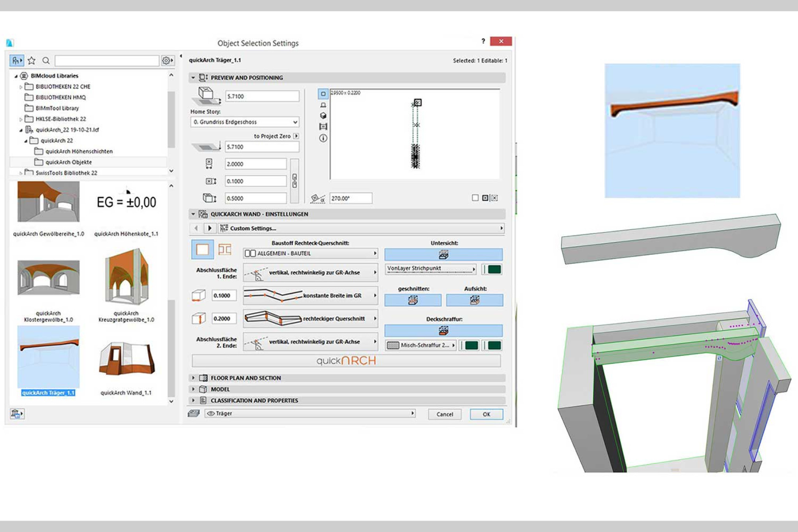The image size is (798, 532).
Task: Click the favorites star icon
Action: click(x=32, y=60)
